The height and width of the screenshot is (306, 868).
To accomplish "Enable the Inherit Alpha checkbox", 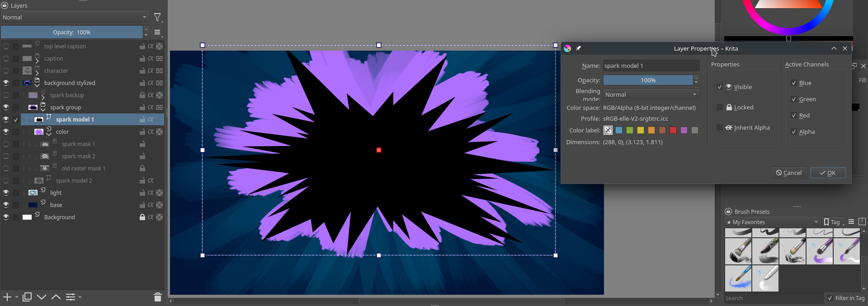I will pos(720,128).
